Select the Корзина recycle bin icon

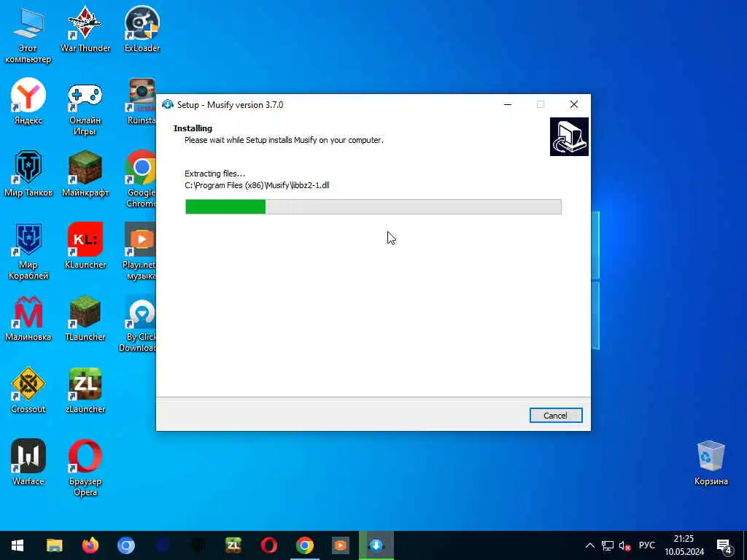[711, 463]
